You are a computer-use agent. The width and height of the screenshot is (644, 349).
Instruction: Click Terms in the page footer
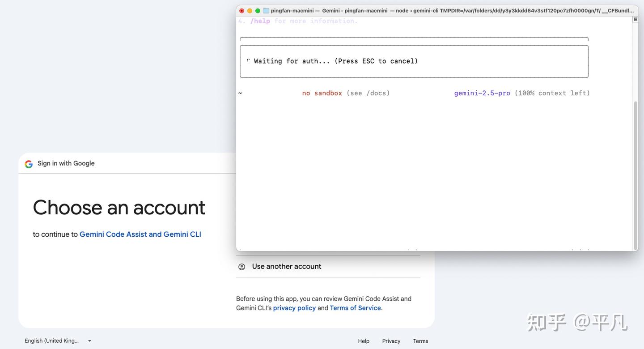click(x=420, y=341)
